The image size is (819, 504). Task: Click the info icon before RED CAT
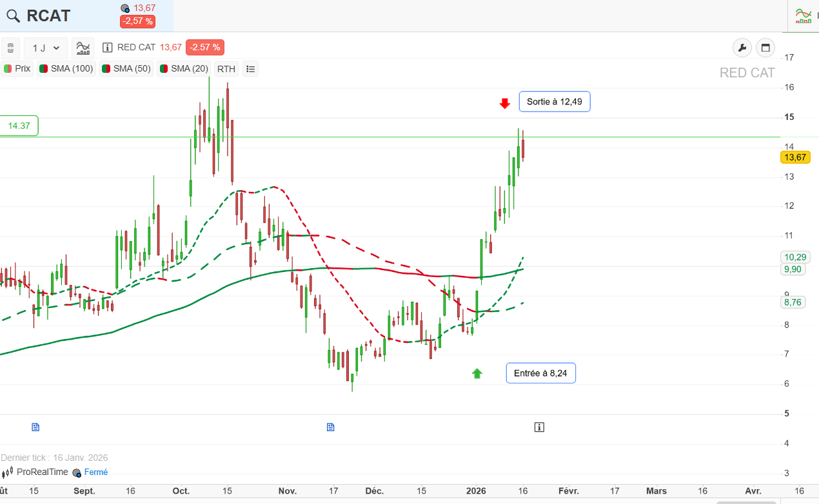pyautogui.click(x=108, y=47)
